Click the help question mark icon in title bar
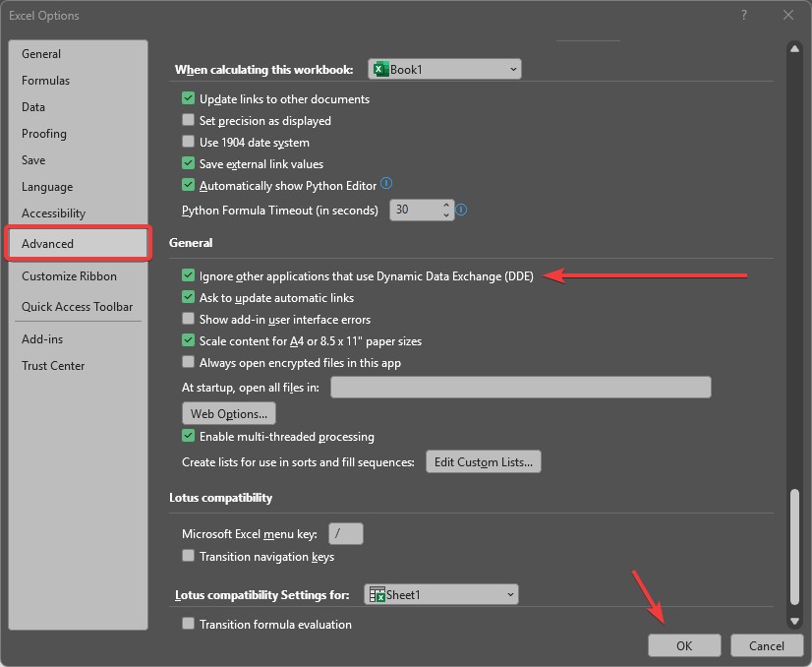 pos(744,15)
